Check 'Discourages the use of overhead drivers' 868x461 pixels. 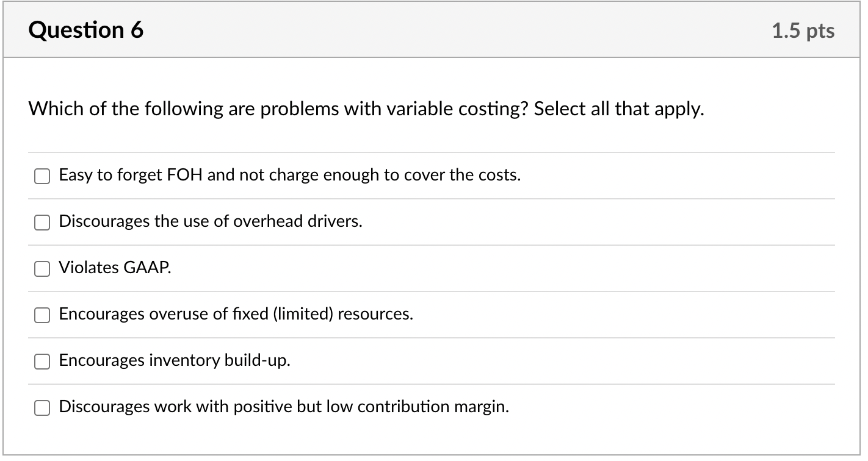point(42,223)
